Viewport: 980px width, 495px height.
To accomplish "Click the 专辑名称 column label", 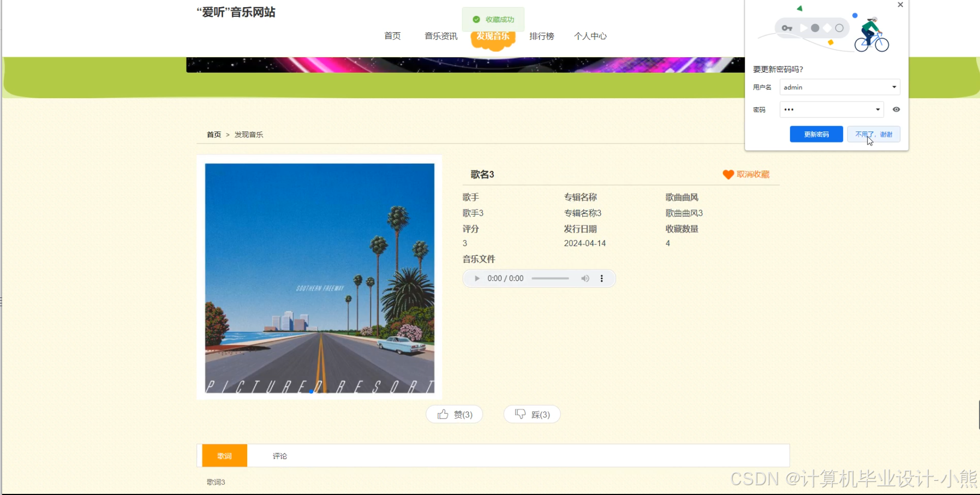I will (x=581, y=198).
